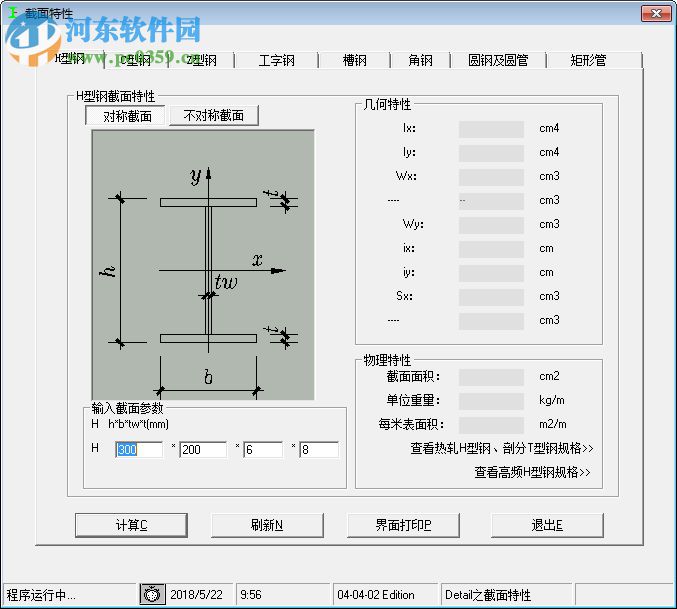Click the Sx result field
This screenshot has width=677, height=609.
(491, 297)
